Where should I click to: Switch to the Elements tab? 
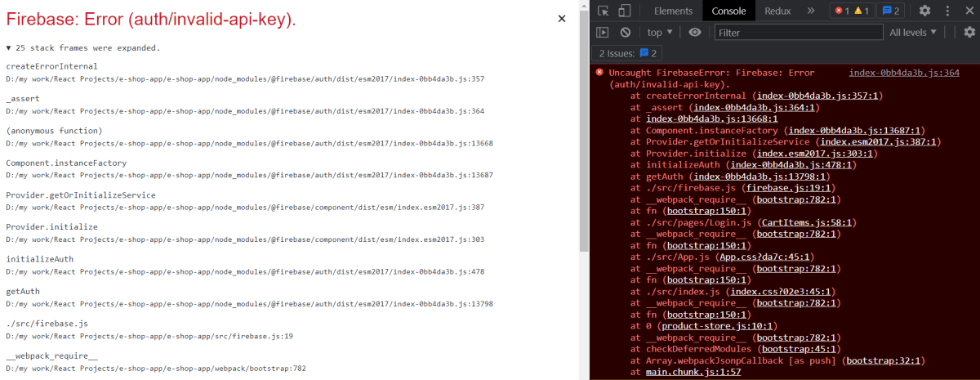(x=674, y=11)
